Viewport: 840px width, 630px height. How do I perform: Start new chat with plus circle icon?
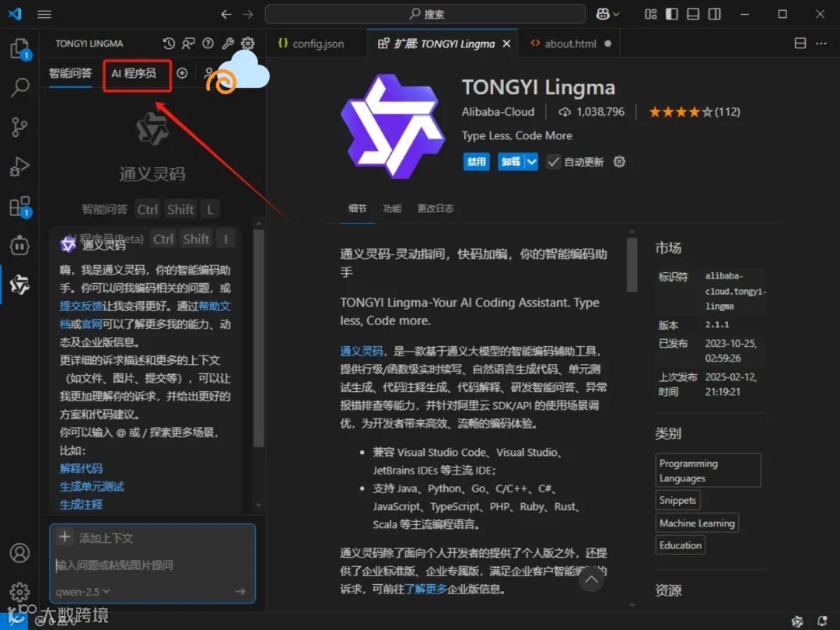[182, 73]
